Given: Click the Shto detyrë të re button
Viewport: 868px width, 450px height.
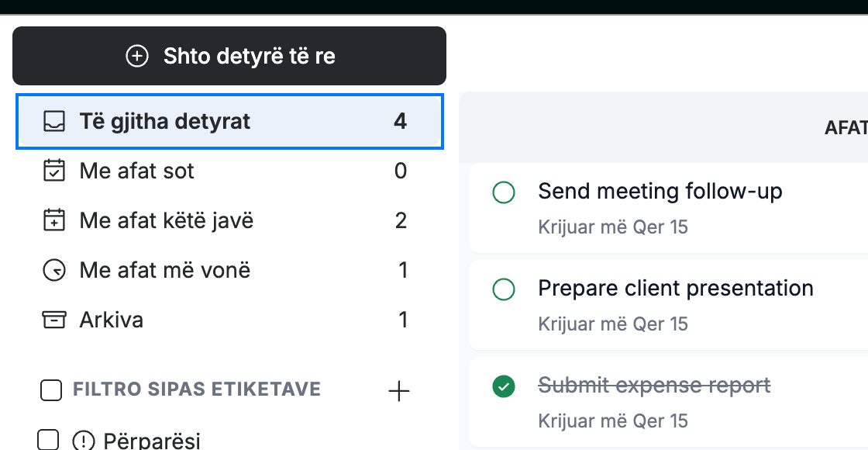Looking at the screenshot, I should tap(229, 56).
